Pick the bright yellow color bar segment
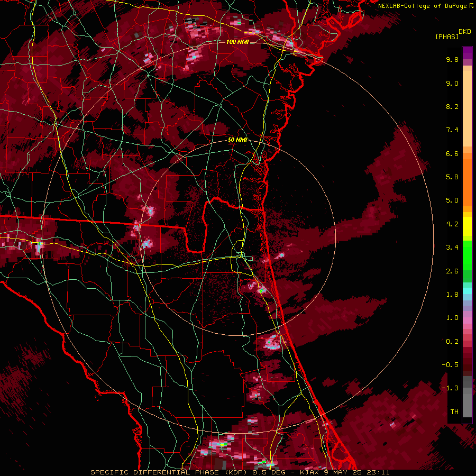The image size is (476, 476). [467, 226]
